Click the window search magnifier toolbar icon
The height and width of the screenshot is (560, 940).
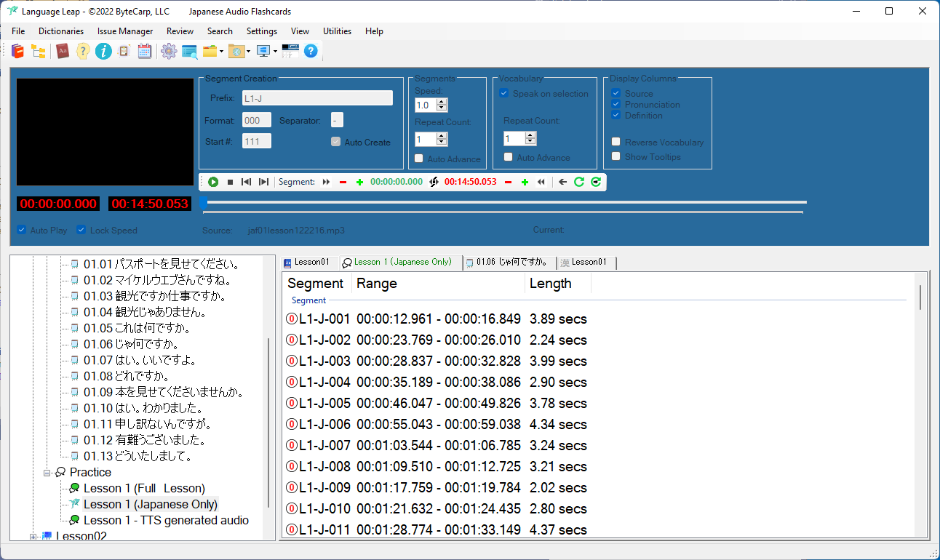pos(190,51)
